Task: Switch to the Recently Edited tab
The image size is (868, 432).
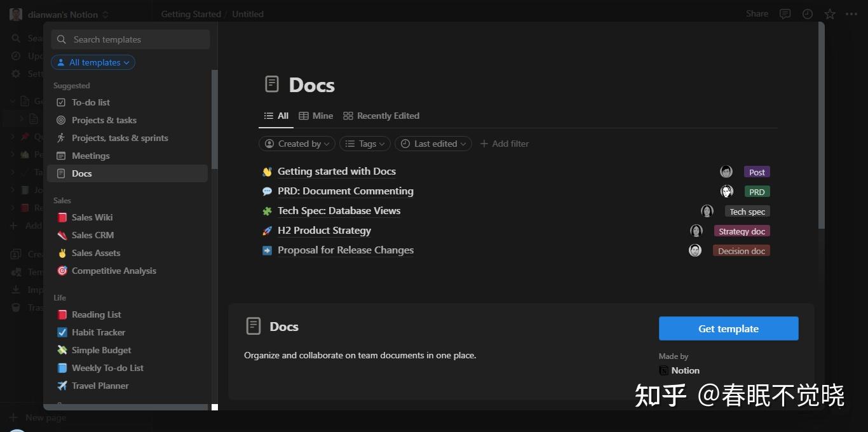Action: [x=381, y=116]
